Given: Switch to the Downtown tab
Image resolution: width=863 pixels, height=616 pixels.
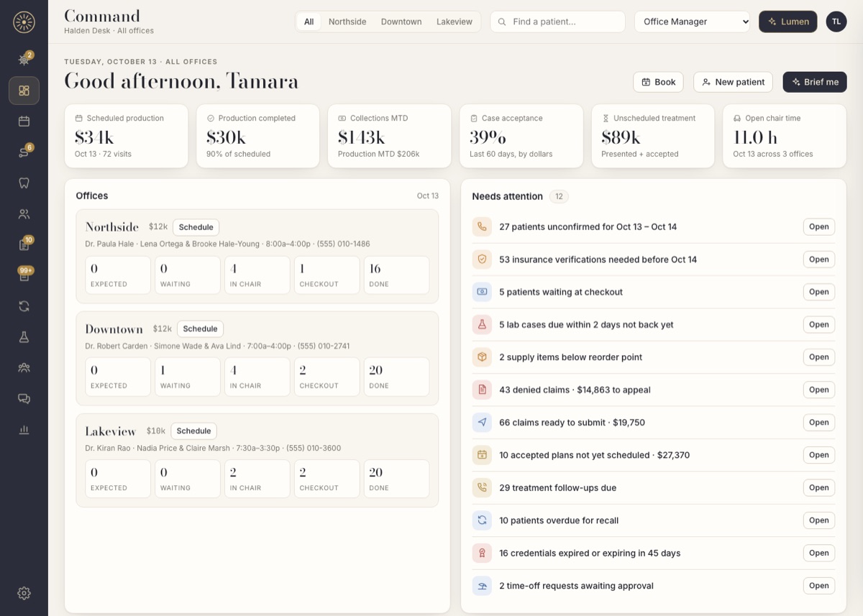Looking at the screenshot, I should (x=401, y=22).
